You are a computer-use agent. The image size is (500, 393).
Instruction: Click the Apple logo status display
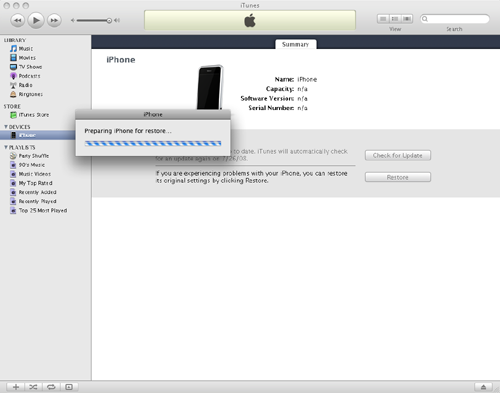(x=250, y=21)
